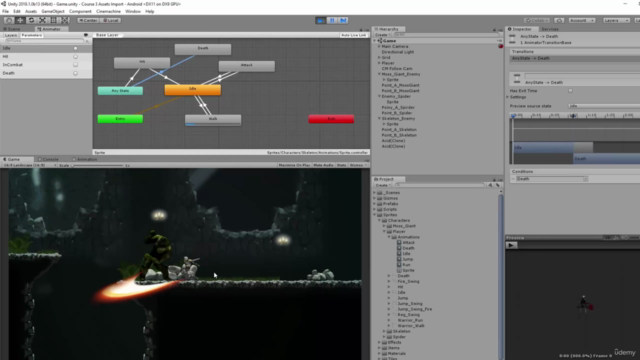The width and height of the screenshot is (640, 360).
Task: Switch to the Services tab
Action: point(550,29)
